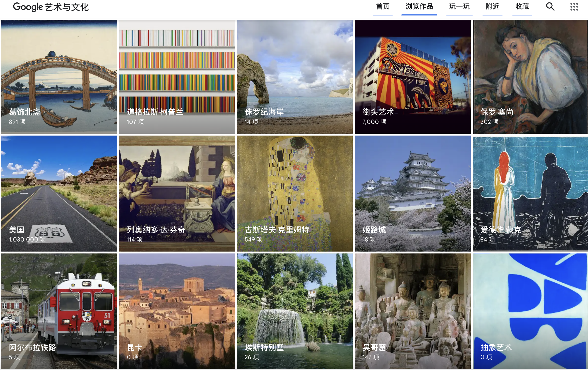Click the Google 艺术与文化 logo

click(x=51, y=7)
